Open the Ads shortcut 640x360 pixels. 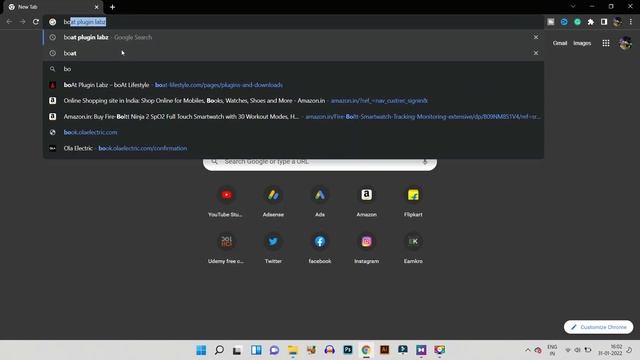(320, 201)
